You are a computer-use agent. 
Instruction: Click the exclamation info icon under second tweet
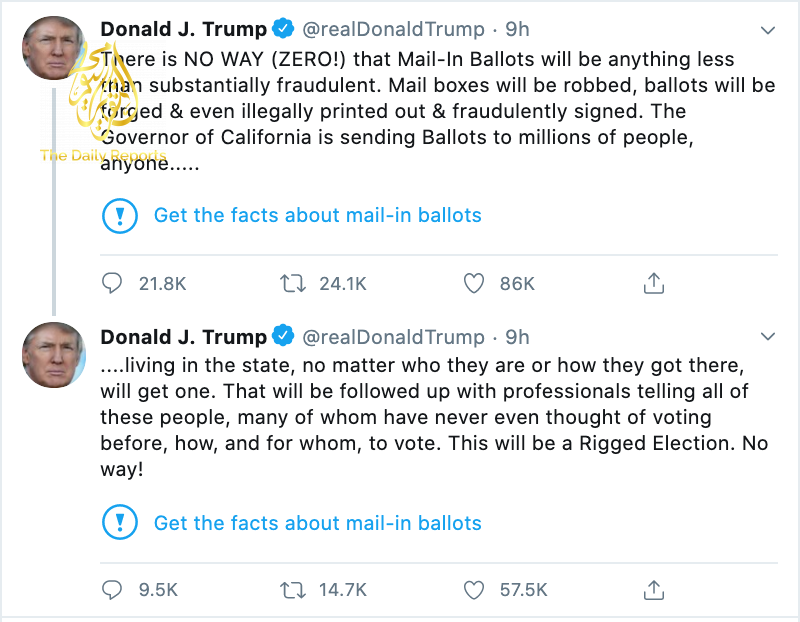[x=120, y=522]
